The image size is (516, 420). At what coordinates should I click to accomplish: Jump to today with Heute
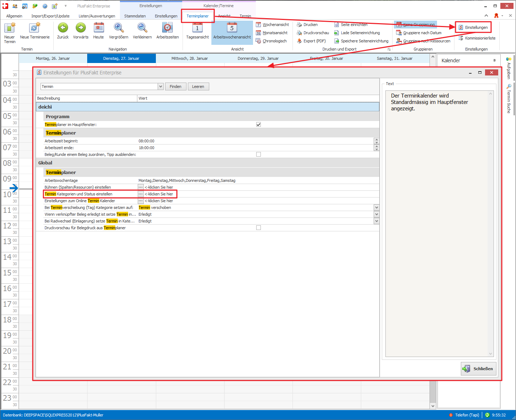[x=99, y=31]
